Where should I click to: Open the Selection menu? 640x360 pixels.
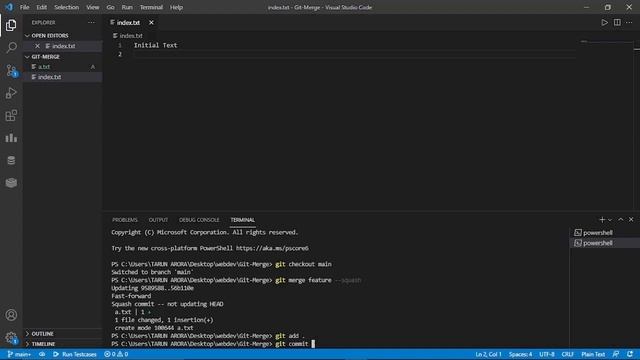pyautogui.click(x=67, y=7)
